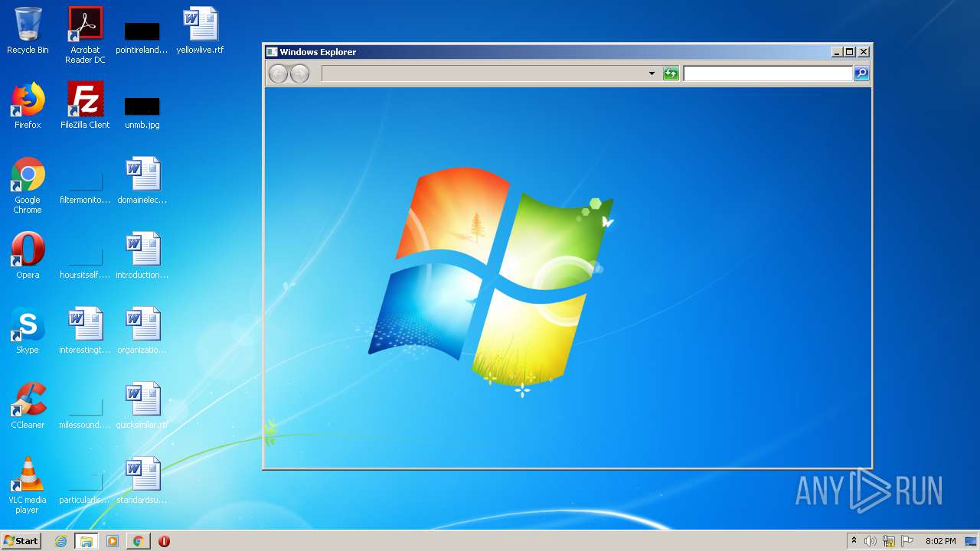Viewport: 980px width, 551px height.
Task: Select the interestingt Word document
Action: coord(85,331)
